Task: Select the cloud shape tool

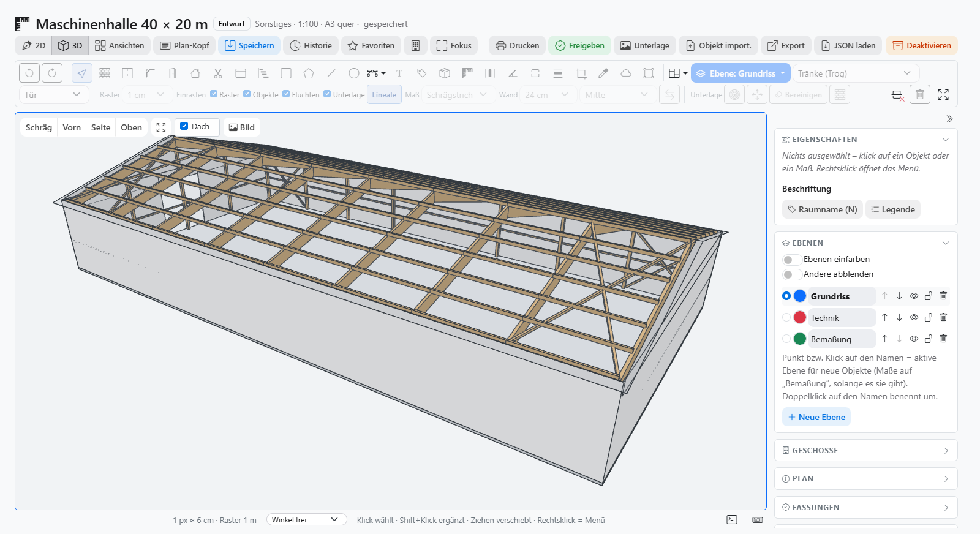Action: pos(626,73)
